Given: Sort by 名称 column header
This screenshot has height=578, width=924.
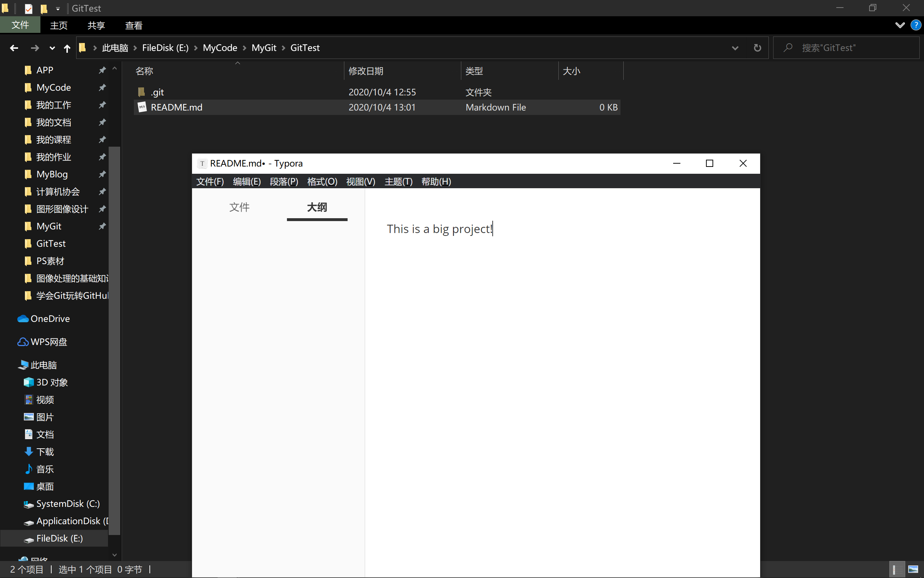Looking at the screenshot, I should pyautogui.click(x=238, y=71).
